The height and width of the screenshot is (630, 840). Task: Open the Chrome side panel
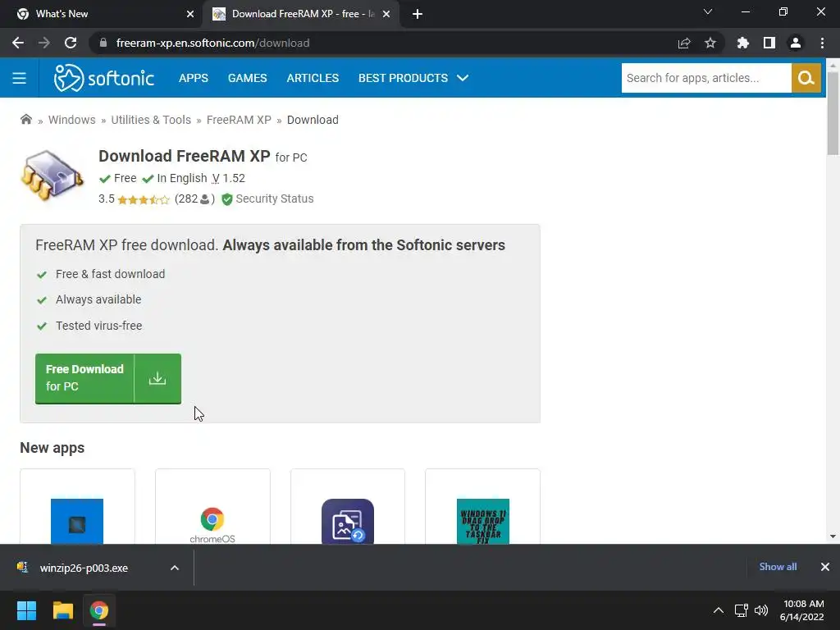(769, 43)
